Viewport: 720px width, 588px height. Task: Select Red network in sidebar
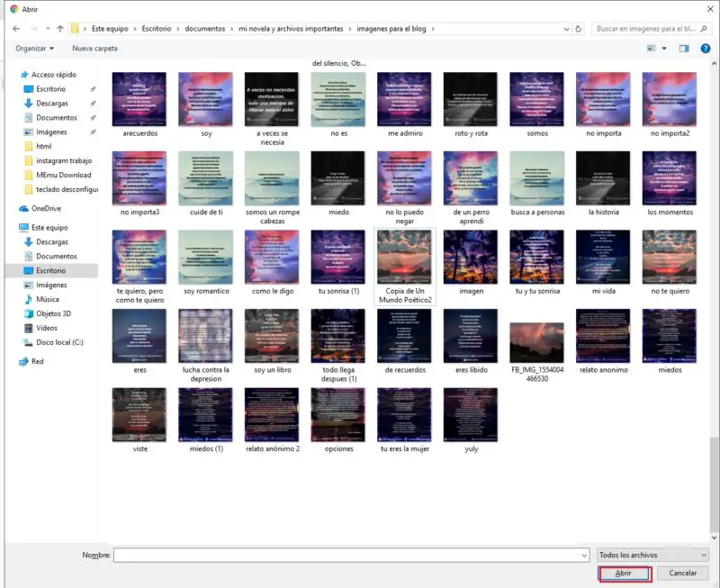point(37,361)
